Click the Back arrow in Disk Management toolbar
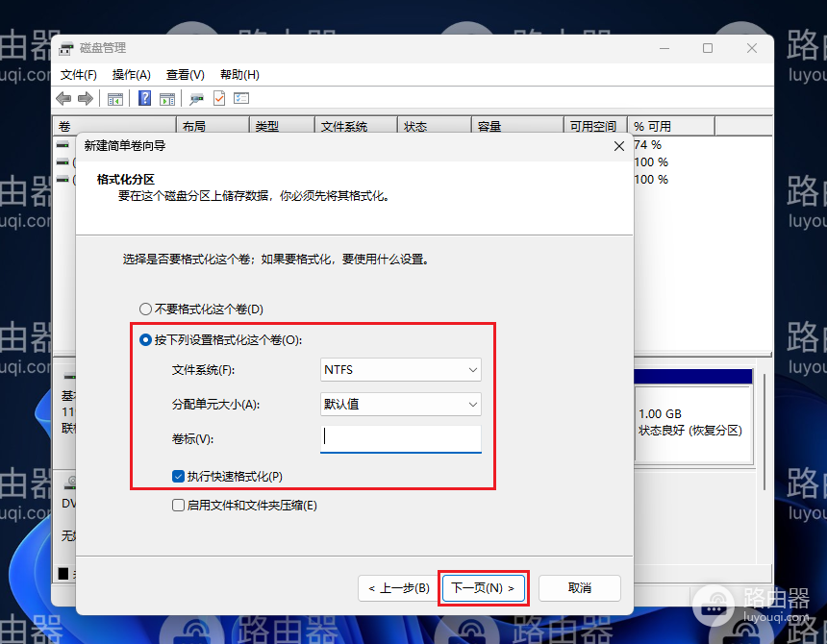Image resolution: width=827 pixels, height=644 pixels. (63, 99)
